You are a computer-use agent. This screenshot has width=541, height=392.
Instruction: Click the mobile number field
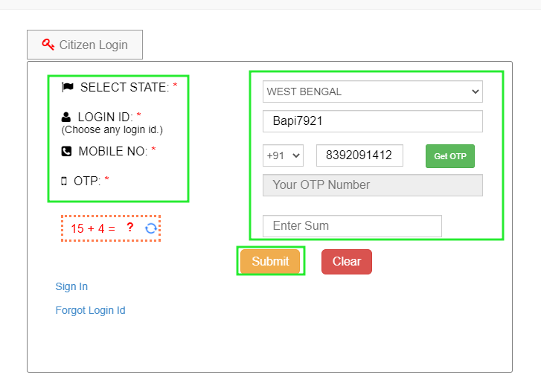[x=359, y=155]
